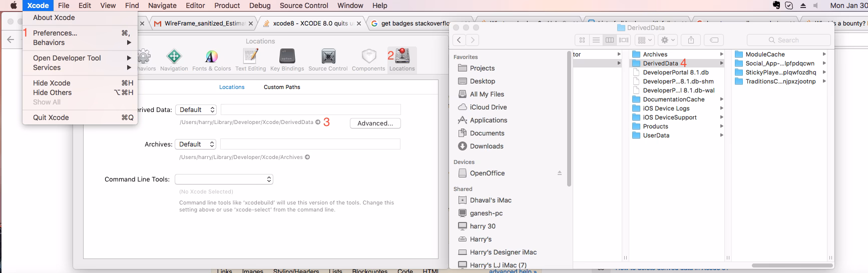Open the Source Control menu in menu bar
Screen dimensions: 868x273
(x=304, y=5)
